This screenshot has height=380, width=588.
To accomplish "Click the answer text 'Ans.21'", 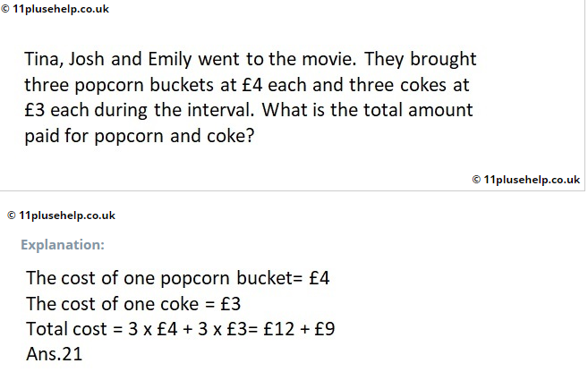I will click(x=55, y=354).
